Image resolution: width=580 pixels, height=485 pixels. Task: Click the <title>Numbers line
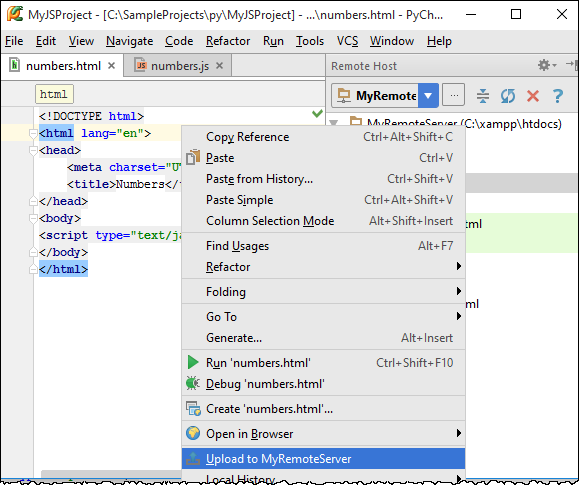tap(124, 184)
